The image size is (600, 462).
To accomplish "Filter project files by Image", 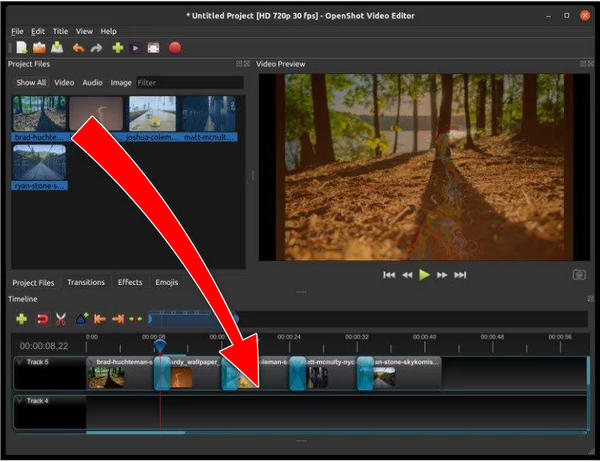I will point(121,83).
